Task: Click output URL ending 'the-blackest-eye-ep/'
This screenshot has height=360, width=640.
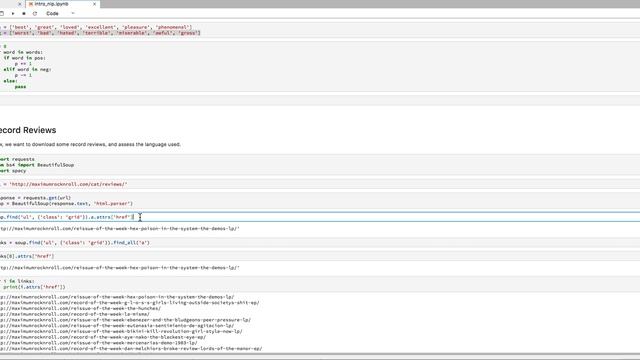Action: 103,337
